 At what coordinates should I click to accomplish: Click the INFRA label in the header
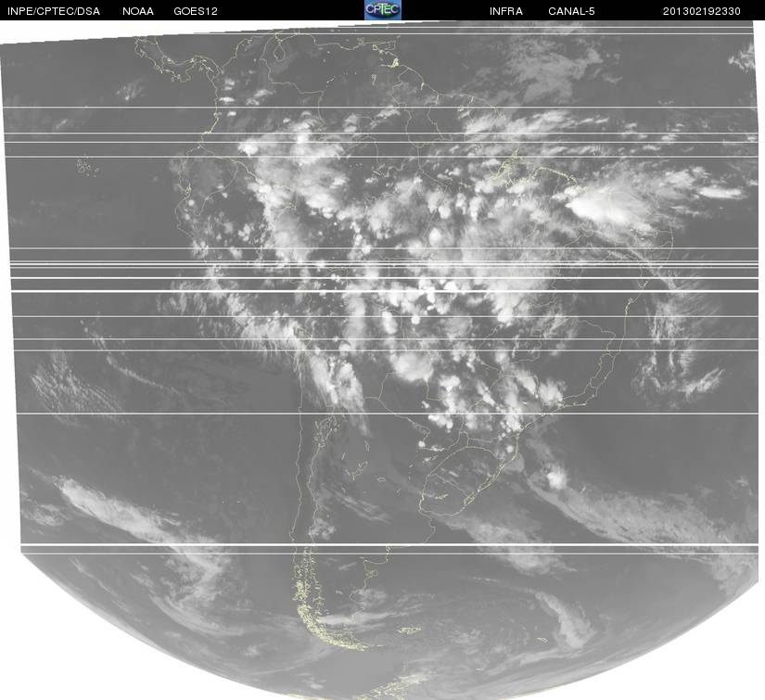click(x=506, y=11)
